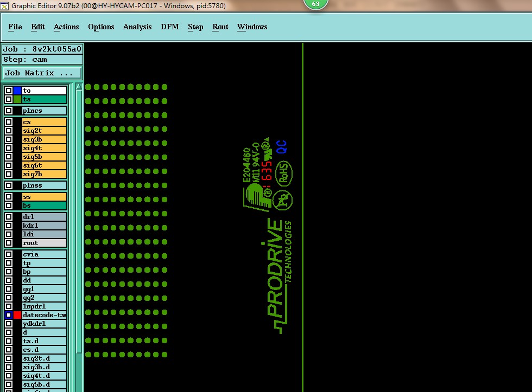Image resolution: width=532 pixels, height=392 pixels.
Task: Click the RoHS logo on the canvas
Action: coord(283,173)
